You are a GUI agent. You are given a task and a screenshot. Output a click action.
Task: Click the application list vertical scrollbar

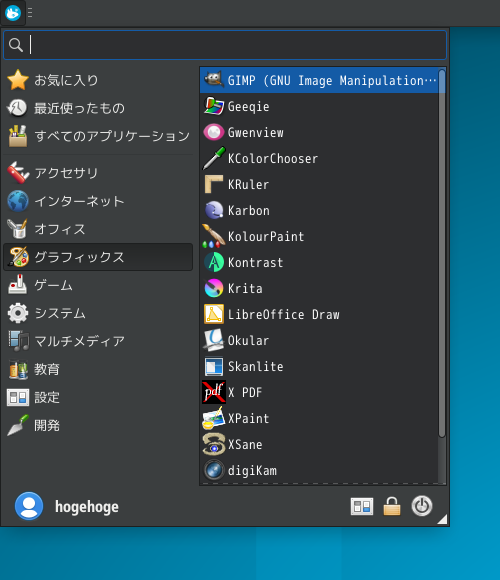442,253
